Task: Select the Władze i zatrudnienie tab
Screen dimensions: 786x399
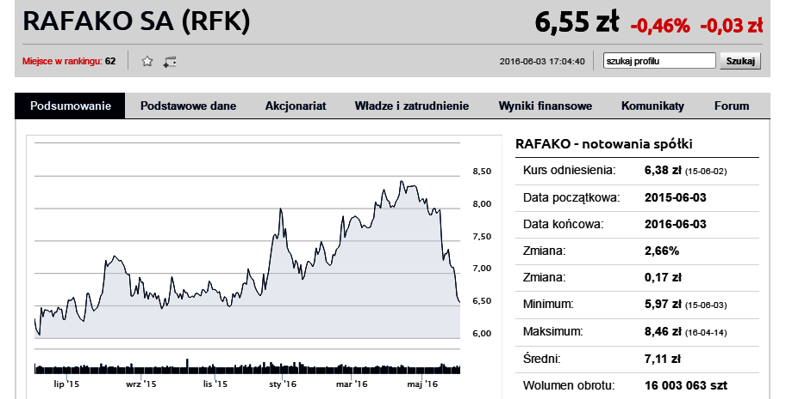Action: coord(412,106)
